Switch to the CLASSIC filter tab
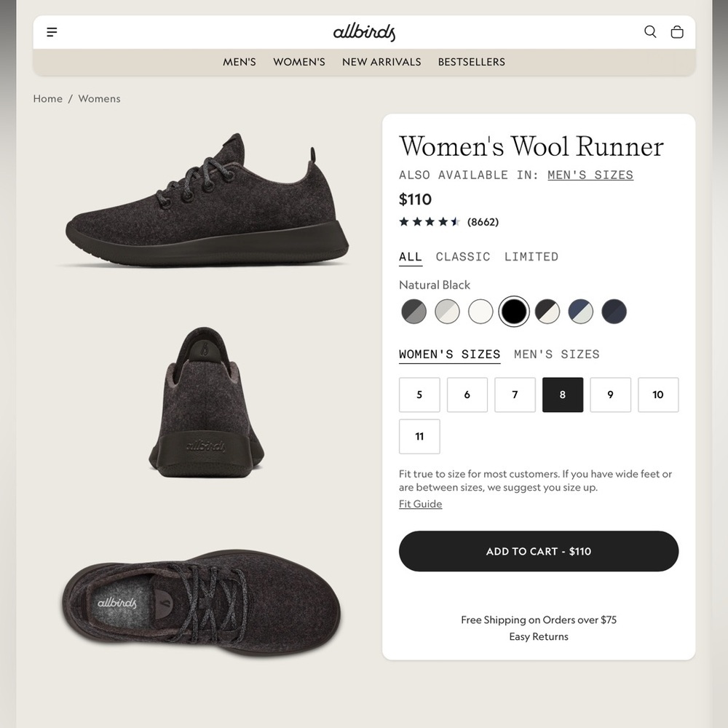This screenshot has width=728, height=728. click(463, 257)
